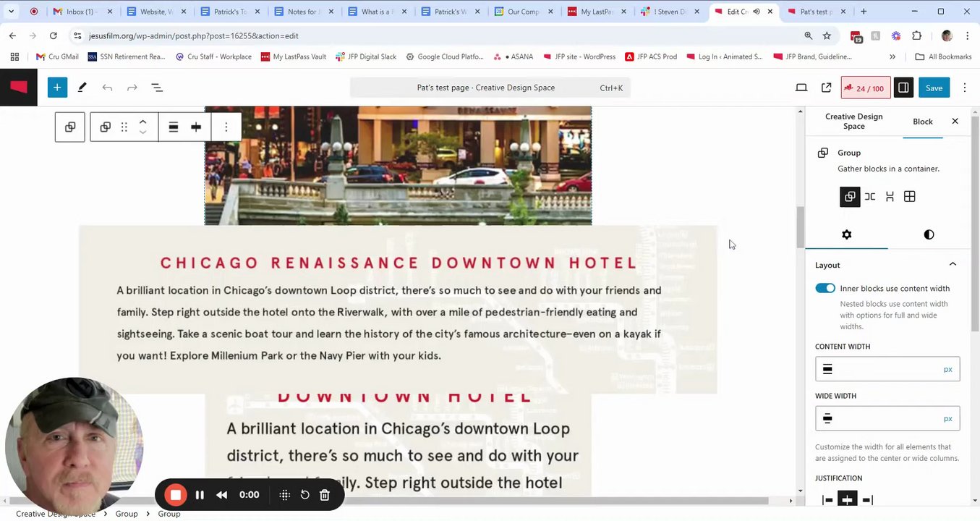The width and height of the screenshot is (980, 521).
Task: Change the Group block type in toolbar
Action: coord(106,127)
